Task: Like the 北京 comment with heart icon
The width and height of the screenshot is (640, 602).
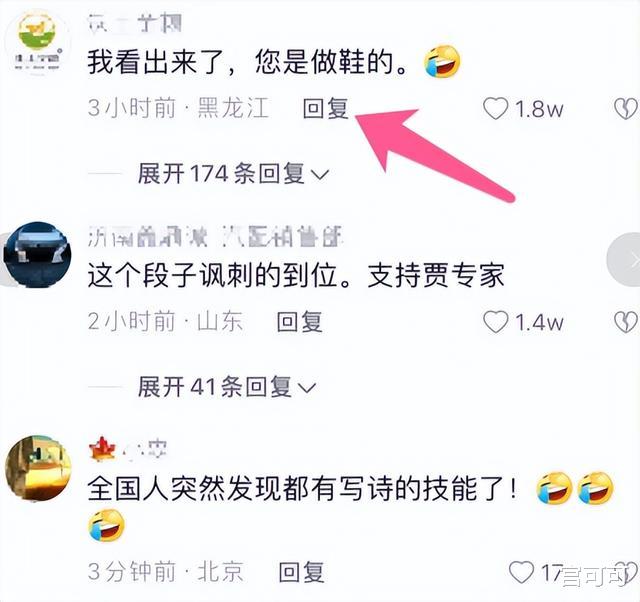Action: [521, 572]
